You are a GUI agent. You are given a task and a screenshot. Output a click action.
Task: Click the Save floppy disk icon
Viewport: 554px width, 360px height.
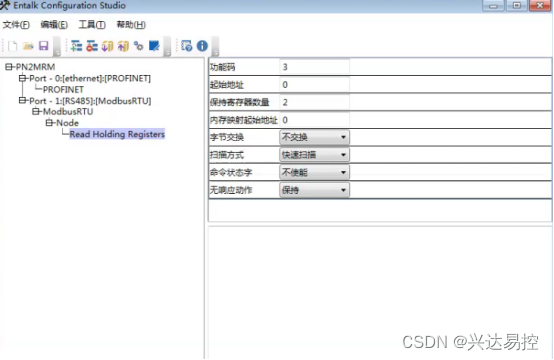[43, 46]
